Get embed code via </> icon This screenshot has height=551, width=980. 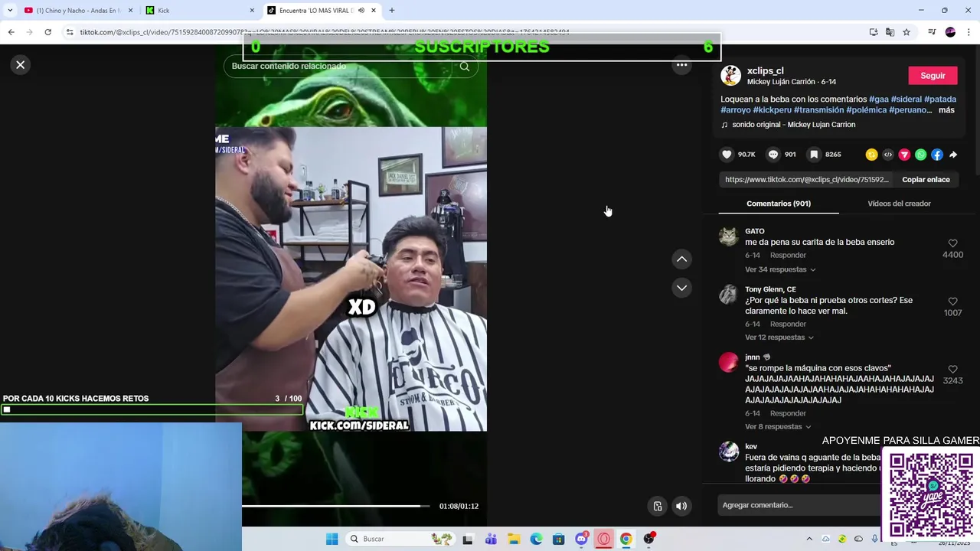point(888,155)
